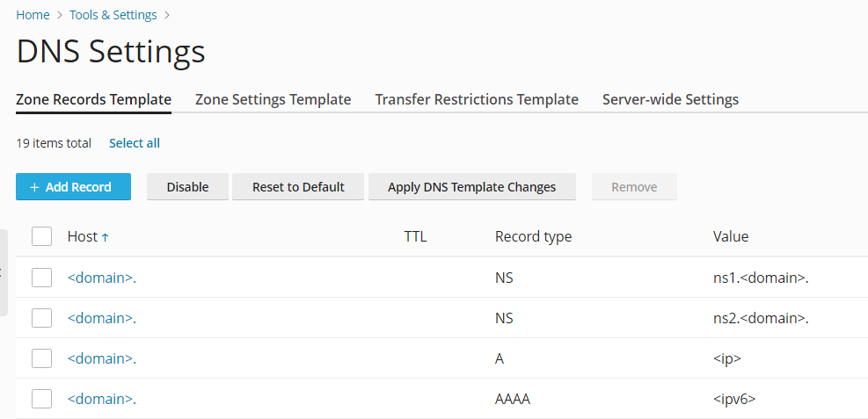868x419 pixels.
Task: Open Tools & Settings from the breadcrumb
Action: tap(113, 15)
